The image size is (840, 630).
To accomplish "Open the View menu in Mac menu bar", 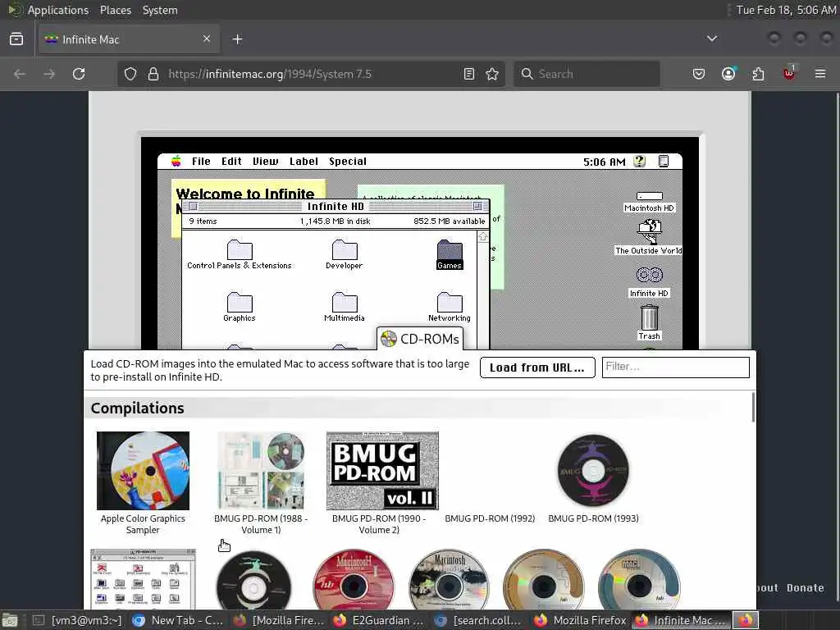I will tap(265, 162).
